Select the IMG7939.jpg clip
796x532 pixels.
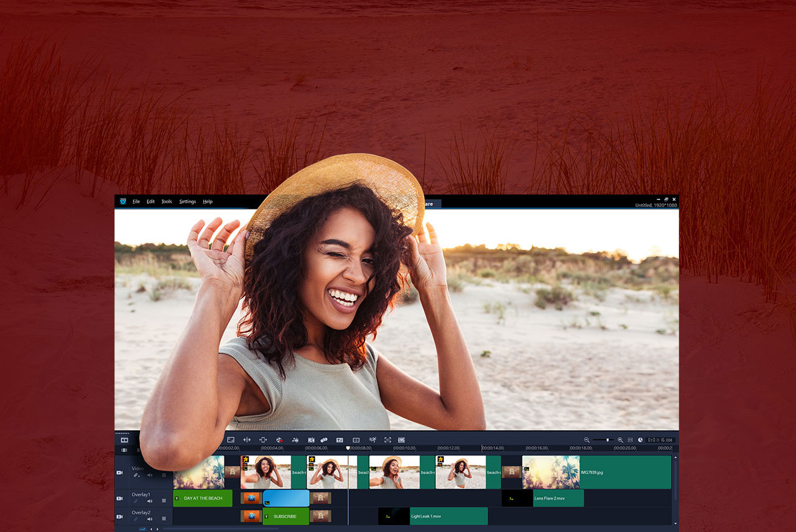coord(596,472)
